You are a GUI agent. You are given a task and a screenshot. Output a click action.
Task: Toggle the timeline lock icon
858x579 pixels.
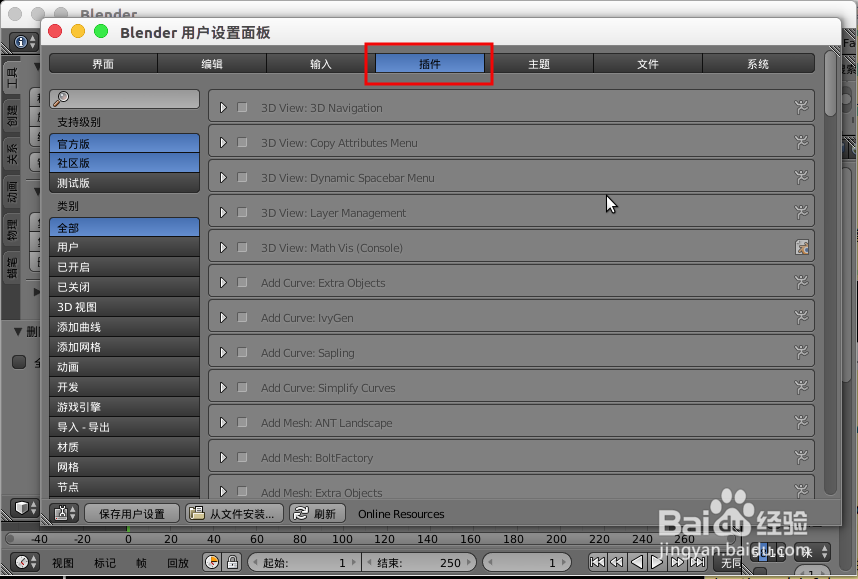[x=232, y=562]
